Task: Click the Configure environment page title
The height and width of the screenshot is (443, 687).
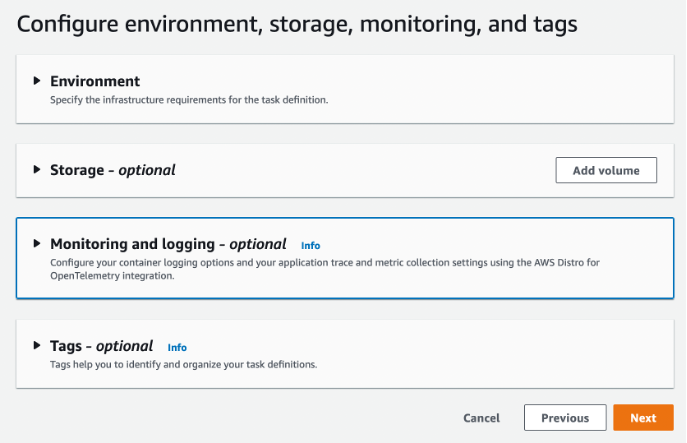Action: tap(297, 24)
